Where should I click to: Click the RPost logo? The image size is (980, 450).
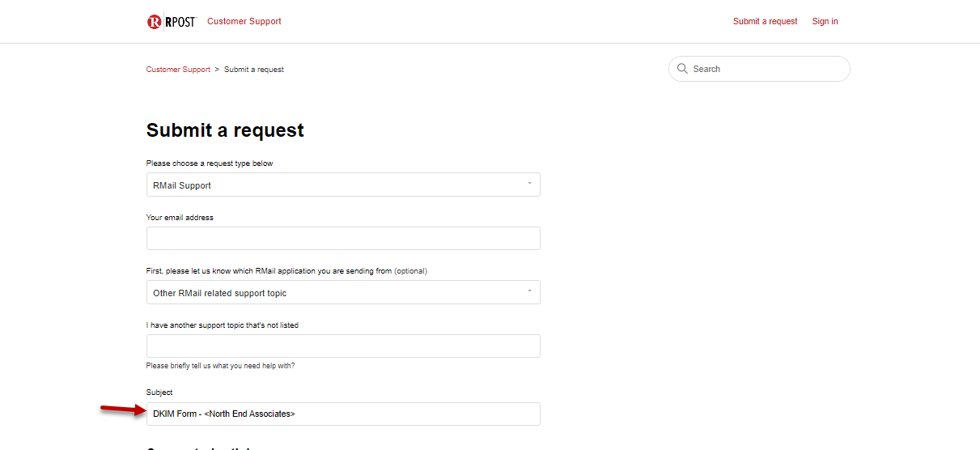pos(172,22)
